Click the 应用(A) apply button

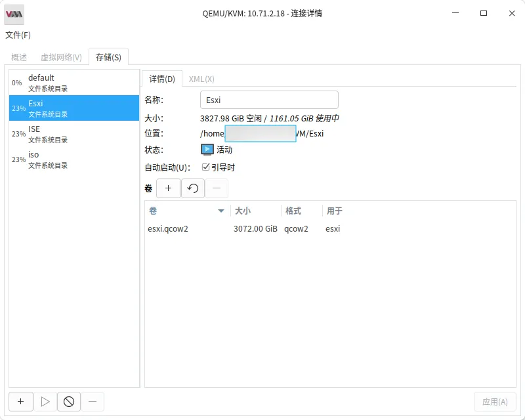495,402
